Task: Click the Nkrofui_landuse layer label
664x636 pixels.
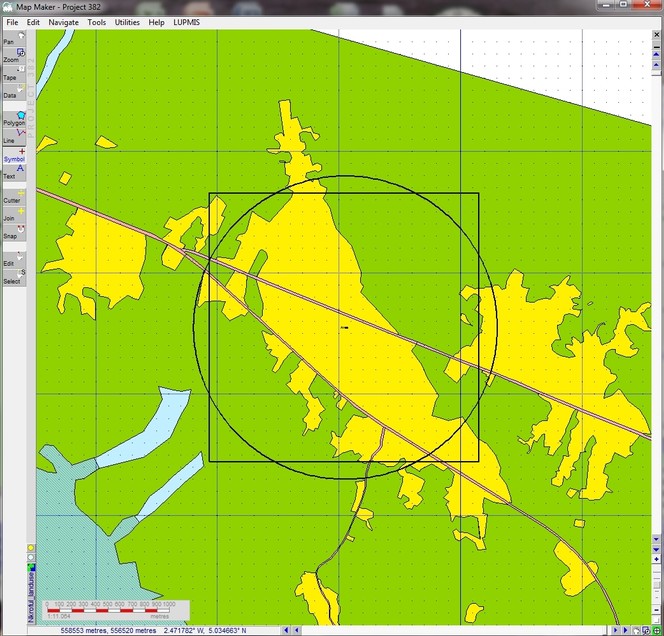Action: coord(31,598)
